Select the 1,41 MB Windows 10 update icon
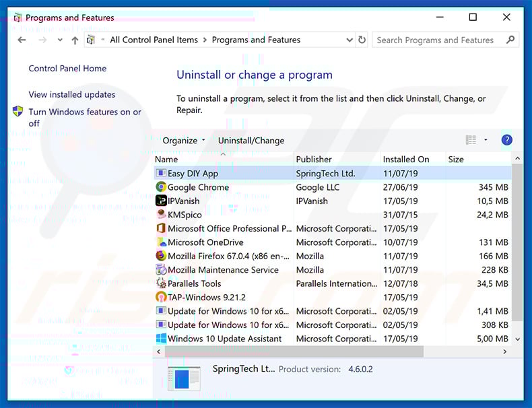The height and width of the screenshot is (408, 532). pyautogui.click(x=161, y=310)
